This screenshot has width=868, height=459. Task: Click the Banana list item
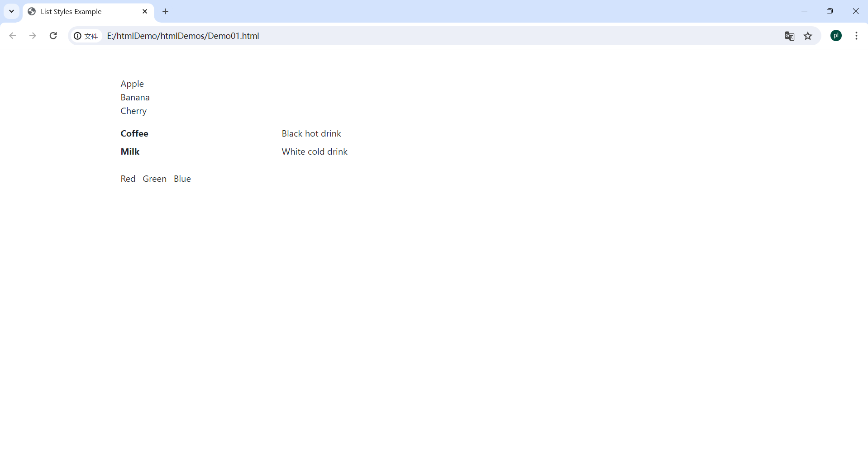click(x=135, y=98)
